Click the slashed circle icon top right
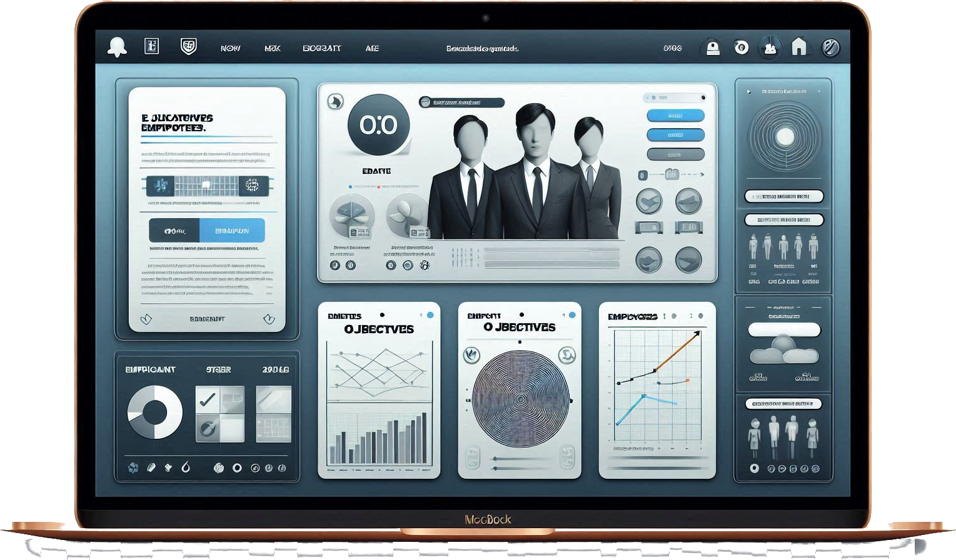 point(830,47)
